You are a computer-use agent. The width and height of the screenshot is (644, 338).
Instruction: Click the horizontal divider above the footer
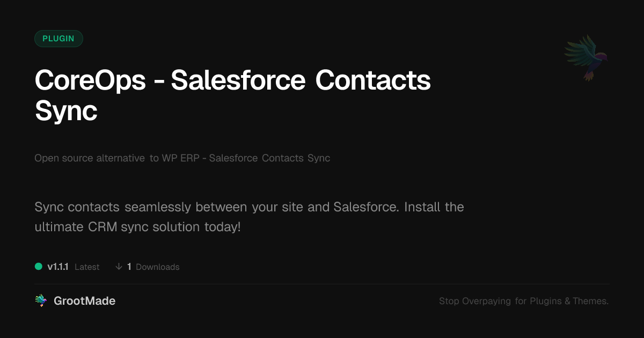[322, 284]
